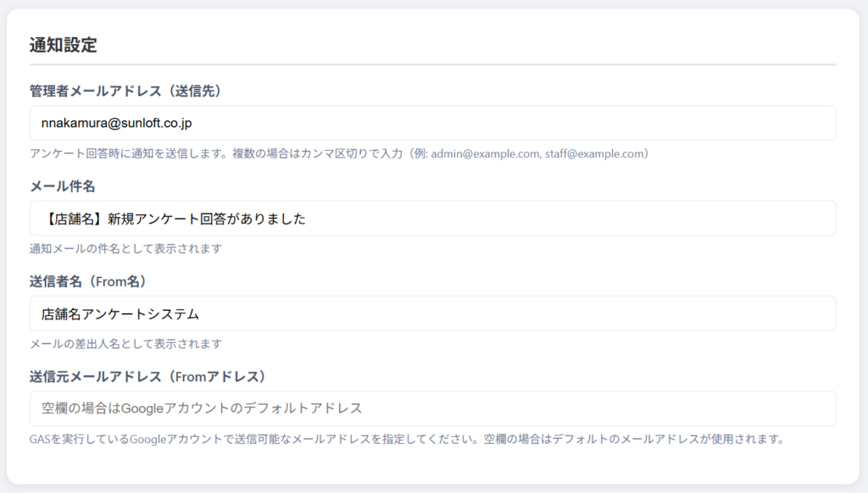The height and width of the screenshot is (493, 868).
Task: Click the 送信者名（From名） label
Action: [95, 281]
